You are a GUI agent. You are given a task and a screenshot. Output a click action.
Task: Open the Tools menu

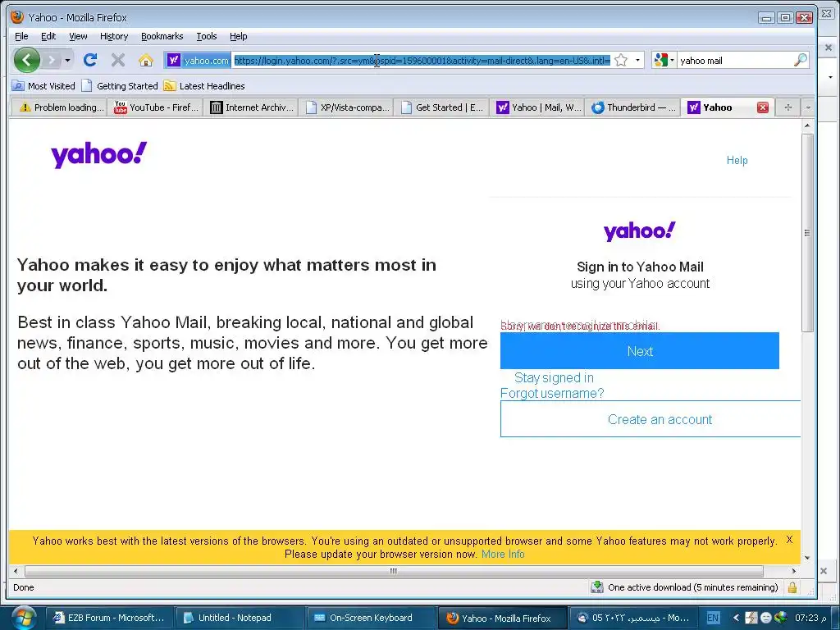206,36
